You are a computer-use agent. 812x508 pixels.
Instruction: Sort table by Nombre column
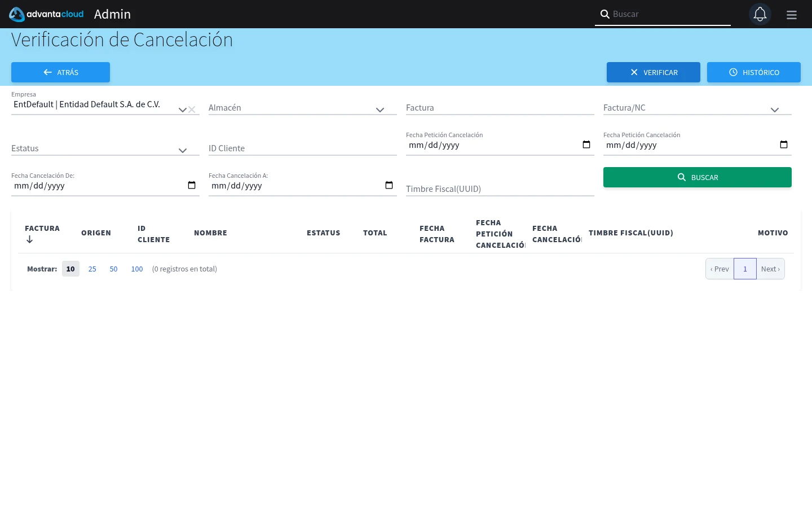point(210,233)
